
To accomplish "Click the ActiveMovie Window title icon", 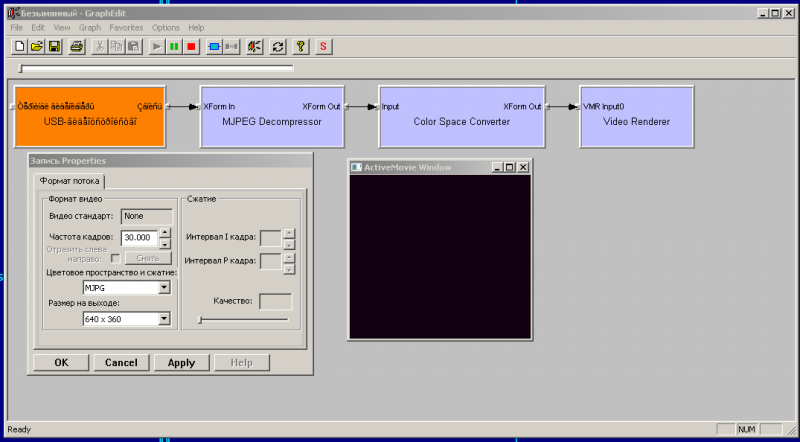I will (x=357, y=167).
